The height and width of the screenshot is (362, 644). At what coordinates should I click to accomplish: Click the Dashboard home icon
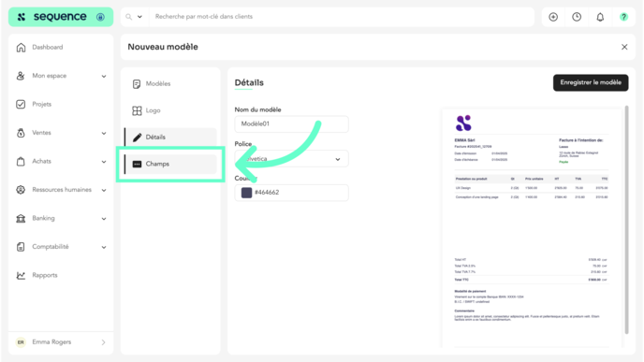coord(21,47)
